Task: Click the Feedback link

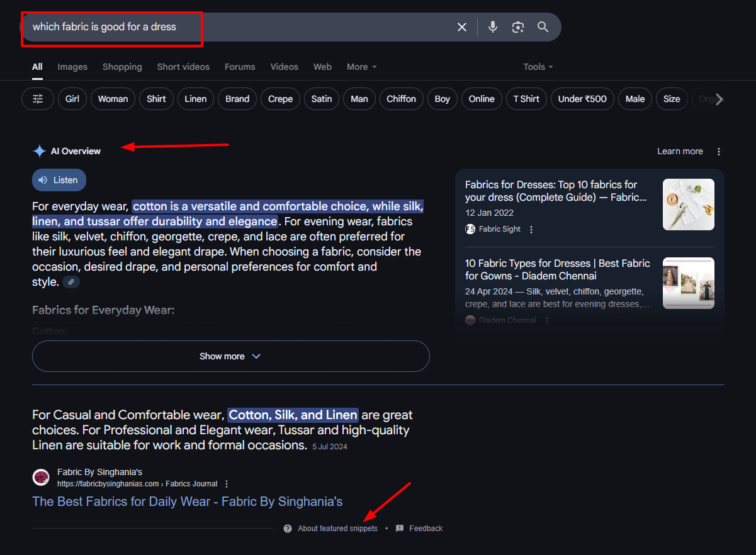Action: (x=426, y=529)
